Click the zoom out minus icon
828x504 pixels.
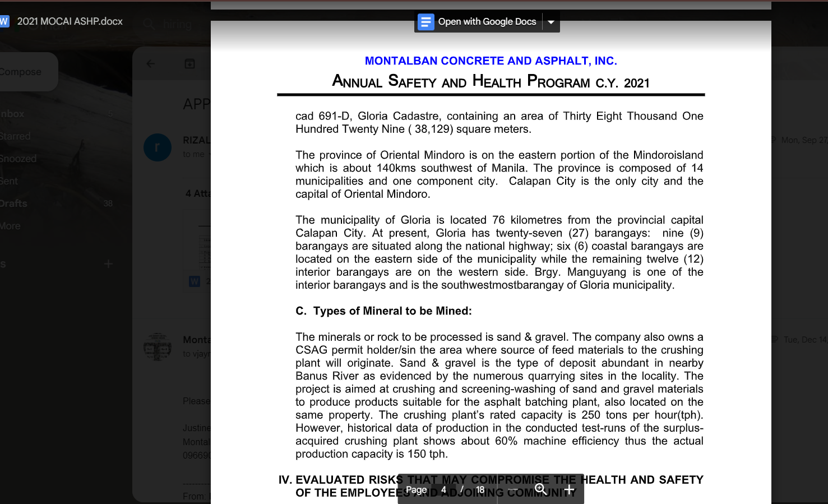512,490
